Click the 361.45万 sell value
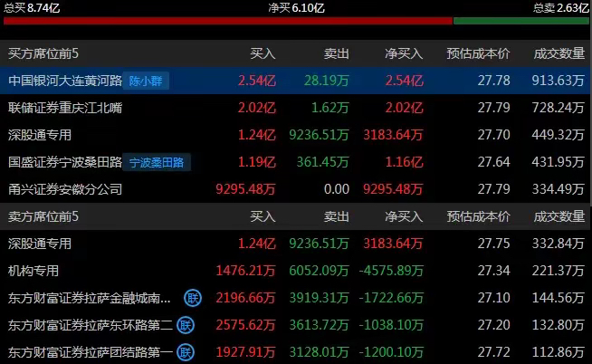 323,162
